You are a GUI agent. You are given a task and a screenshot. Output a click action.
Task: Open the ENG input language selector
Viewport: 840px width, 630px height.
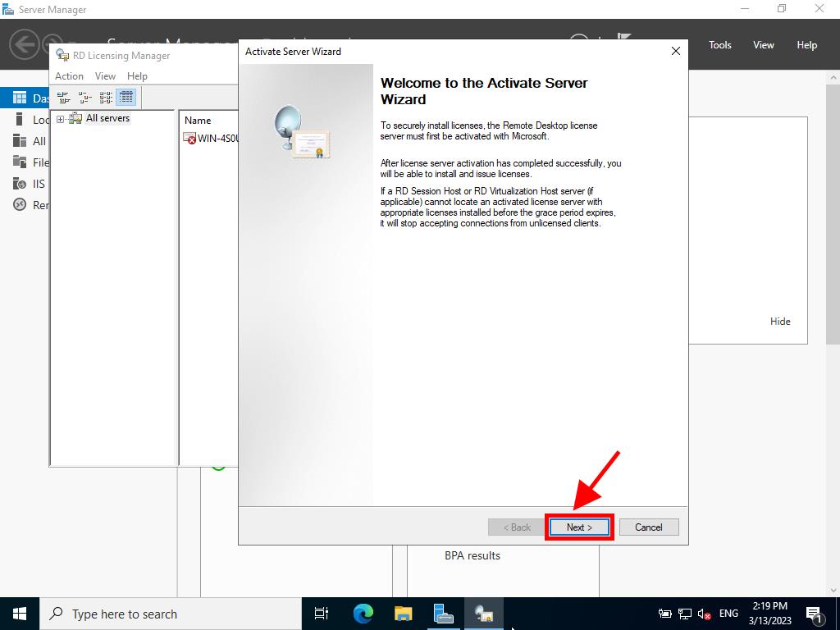(728, 614)
